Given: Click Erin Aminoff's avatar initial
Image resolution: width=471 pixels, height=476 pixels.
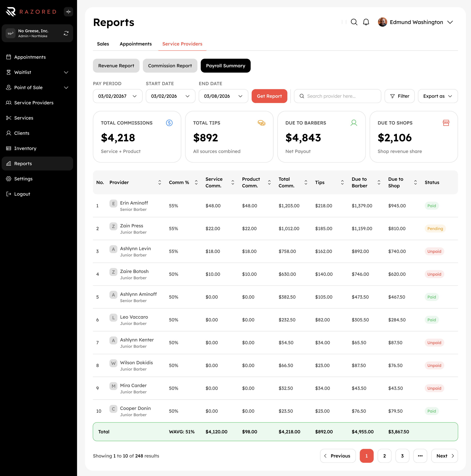Looking at the screenshot, I should [113, 203].
